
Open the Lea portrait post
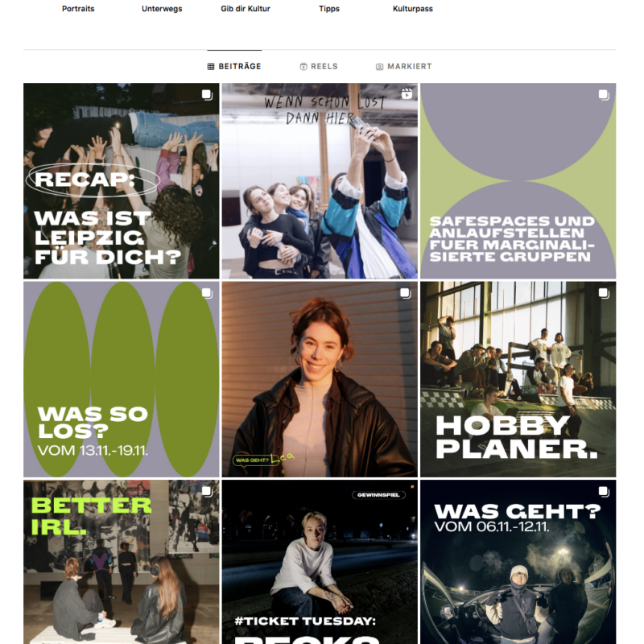click(320, 379)
